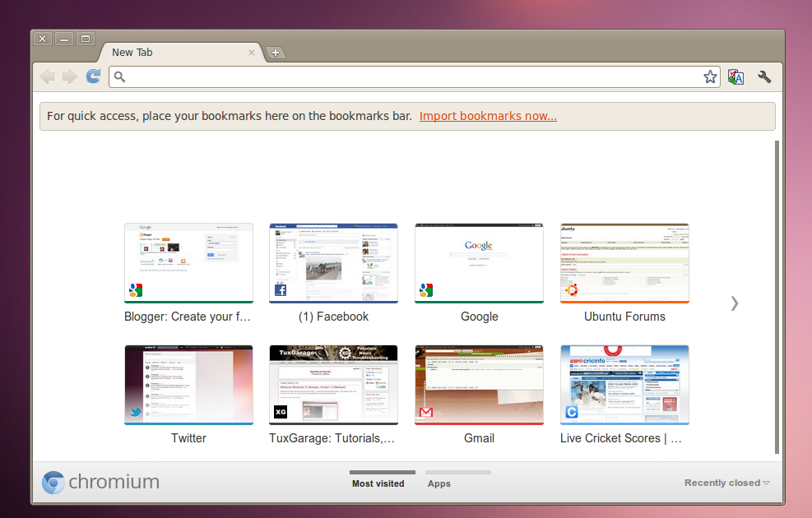Minimize the Chromium window
Image resolution: width=812 pixels, height=518 pixels.
point(63,39)
